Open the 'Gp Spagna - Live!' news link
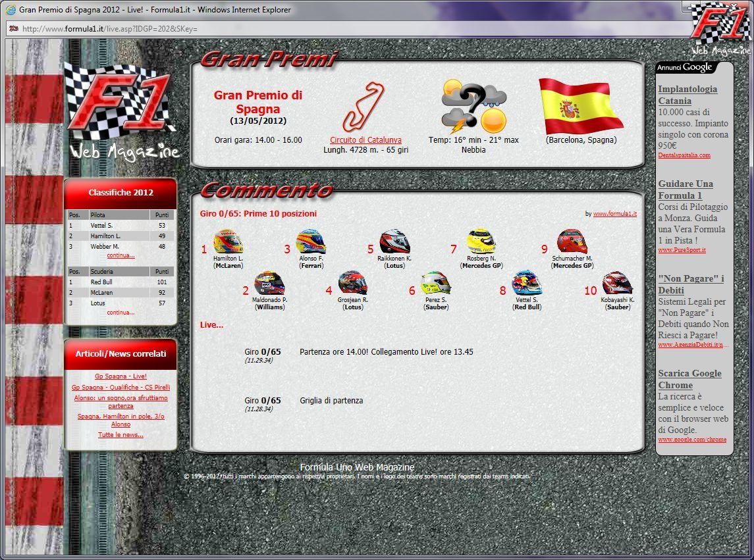Viewport: 754px width, 560px height. [x=121, y=376]
